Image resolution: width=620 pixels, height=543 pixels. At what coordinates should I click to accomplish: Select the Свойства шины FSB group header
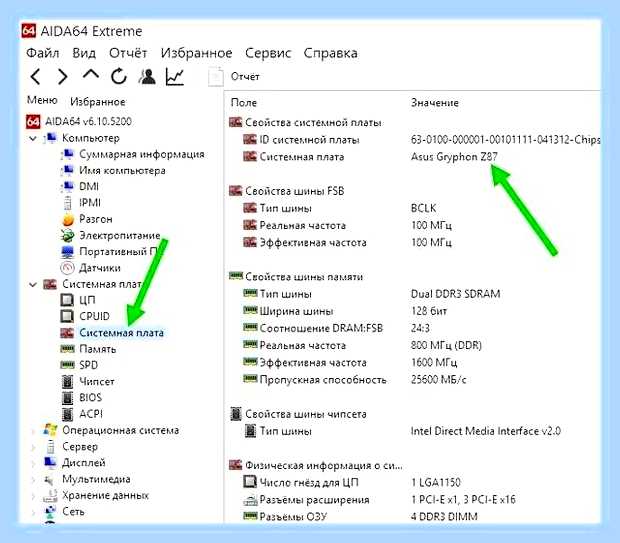click(295, 191)
